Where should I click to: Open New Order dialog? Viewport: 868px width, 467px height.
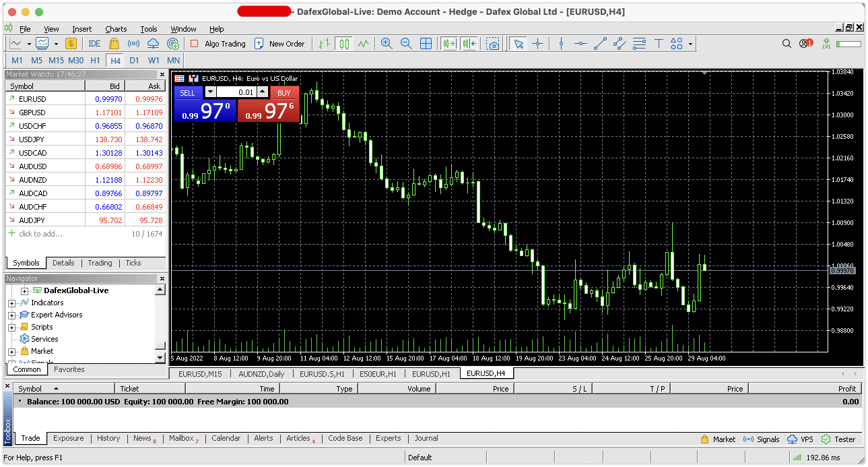tap(279, 44)
